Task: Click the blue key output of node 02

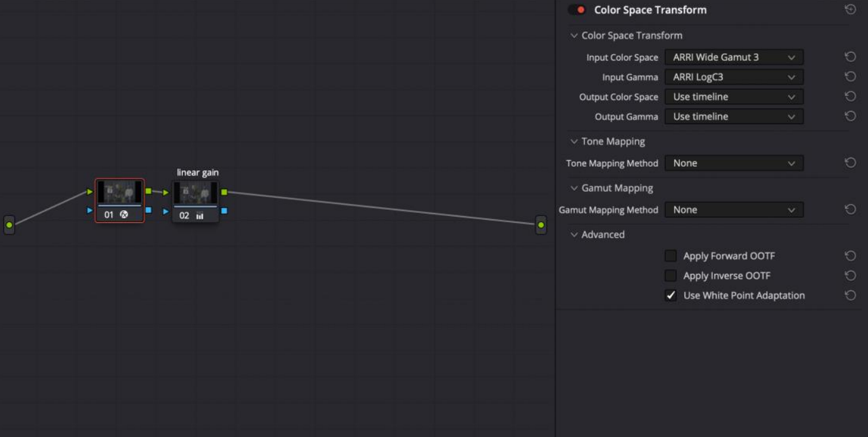Action: coord(224,211)
